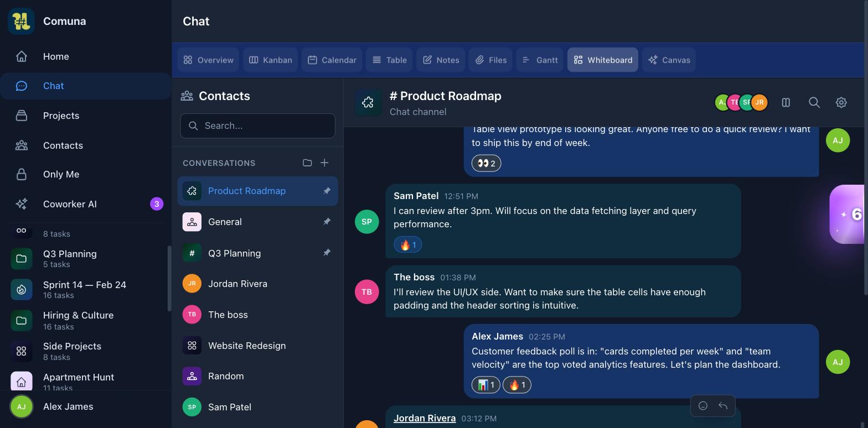868x428 pixels.
Task: Click the Coworker AI badge showing 3
Action: click(157, 204)
